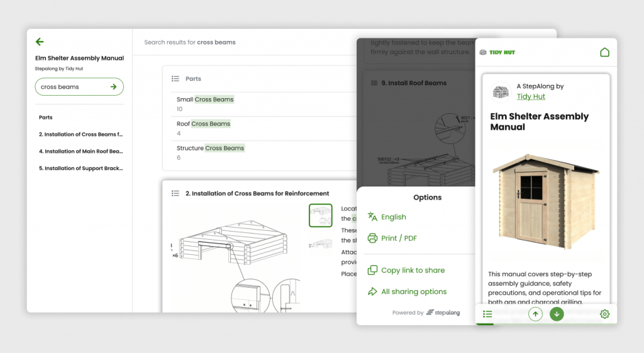Go to previous step with up arrow

coord(535,314)
